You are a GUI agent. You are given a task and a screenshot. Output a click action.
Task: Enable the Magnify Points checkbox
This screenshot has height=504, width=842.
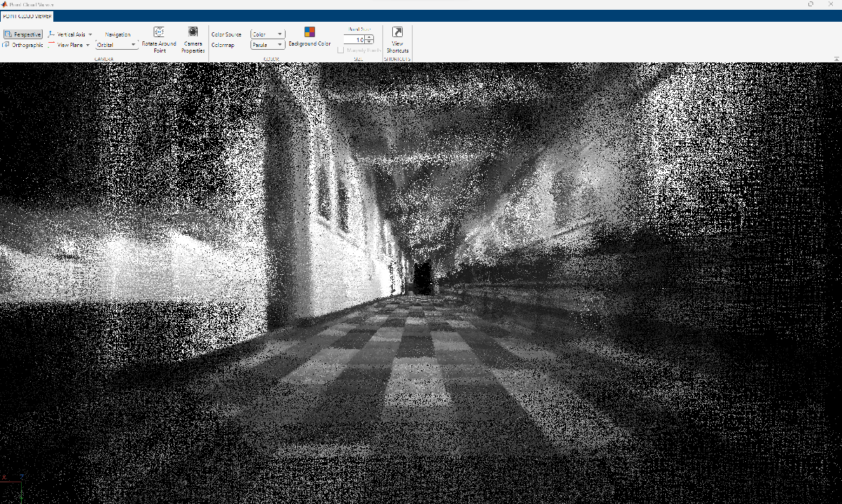(341, 49)
